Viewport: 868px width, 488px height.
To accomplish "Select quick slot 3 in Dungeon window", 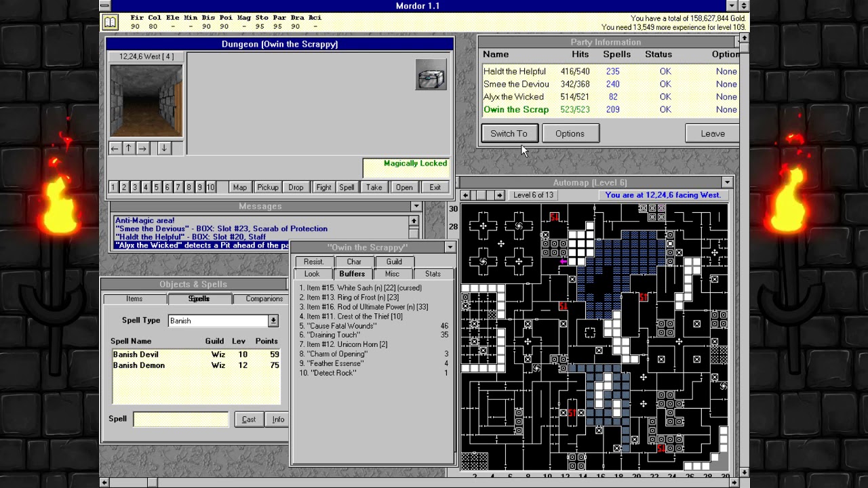I will click(135, 188).
